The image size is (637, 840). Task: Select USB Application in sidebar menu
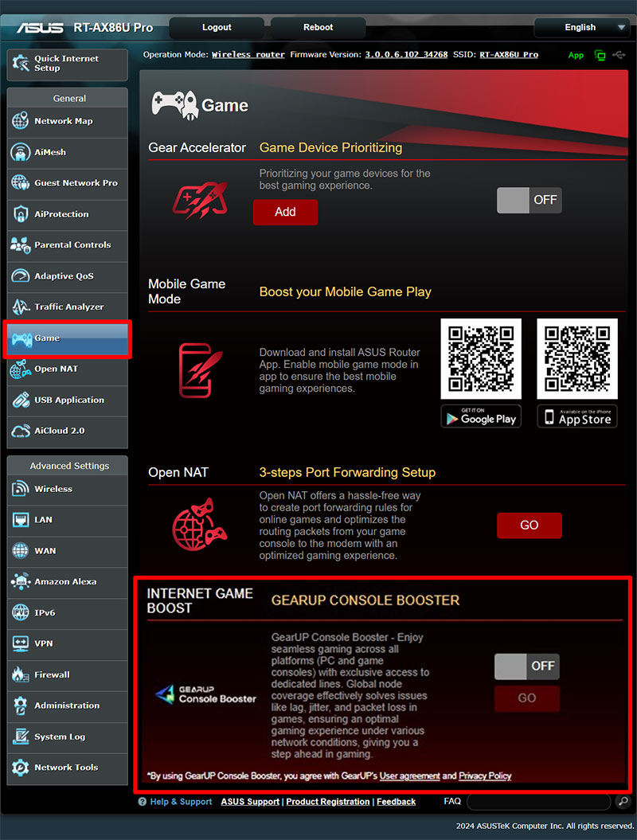coord(68,400)
